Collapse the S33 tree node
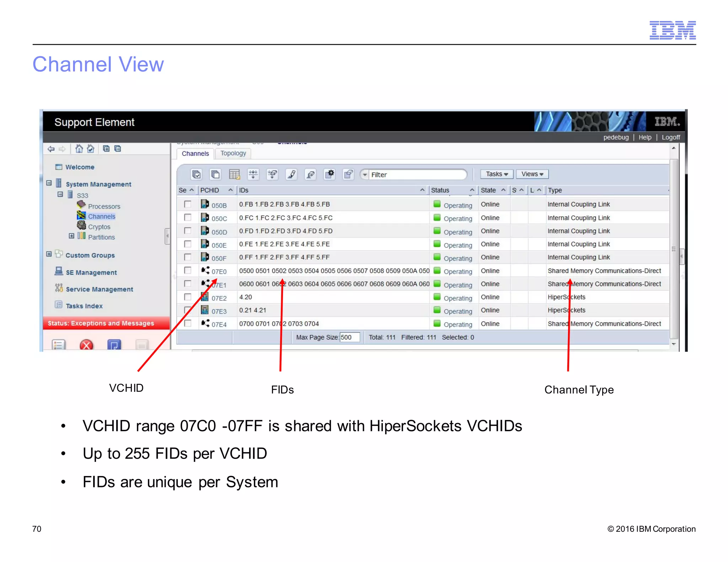Image resolution: width=728 pixels, height=562 pixels. pyautogui.click(x=60, y=194)
